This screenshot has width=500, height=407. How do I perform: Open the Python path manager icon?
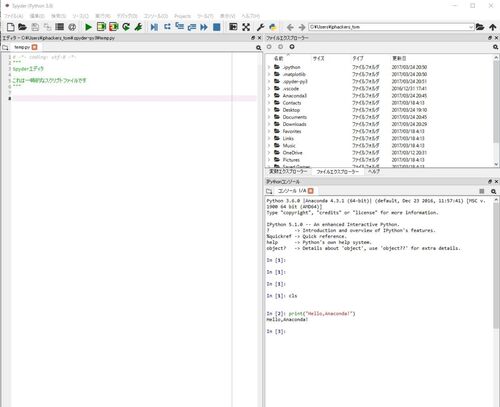[x=273, y=27]
